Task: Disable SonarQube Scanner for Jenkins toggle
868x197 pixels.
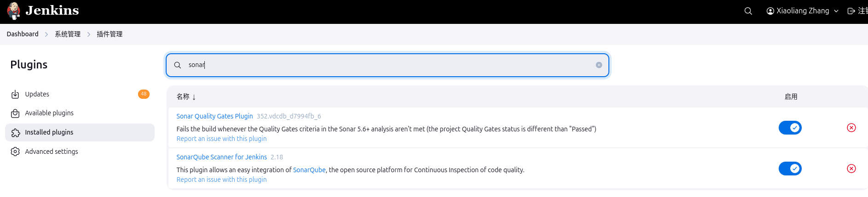Action: tap(790, 169)
